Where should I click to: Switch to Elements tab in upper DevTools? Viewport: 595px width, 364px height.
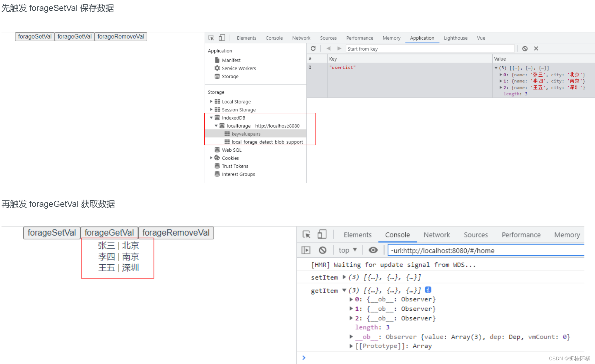pyautogui.click(x=246, y=38)
